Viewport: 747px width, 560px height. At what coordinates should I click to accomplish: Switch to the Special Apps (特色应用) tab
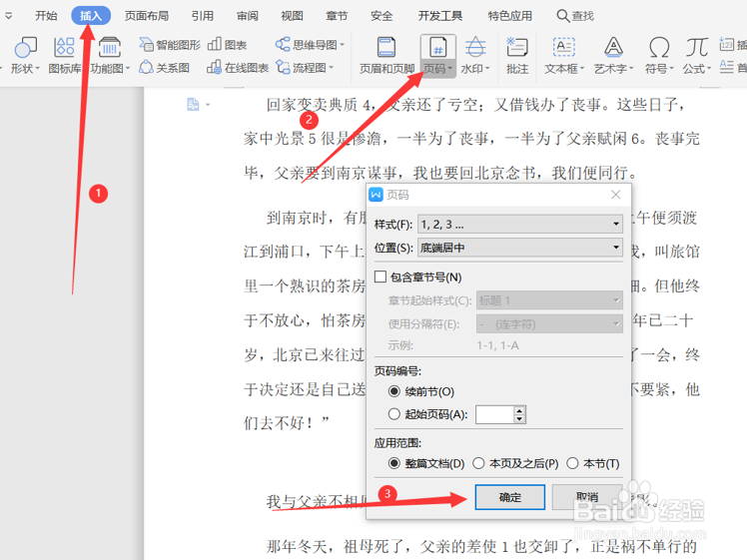509,16
